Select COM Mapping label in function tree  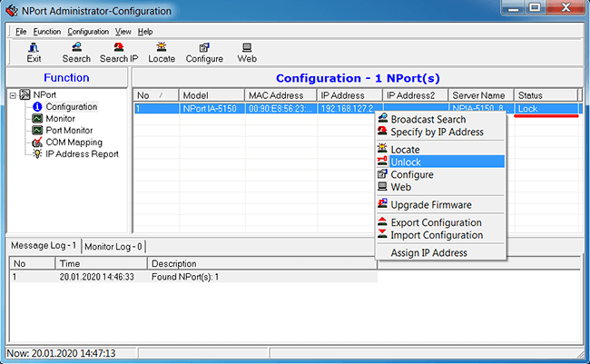tap(74, 143)
